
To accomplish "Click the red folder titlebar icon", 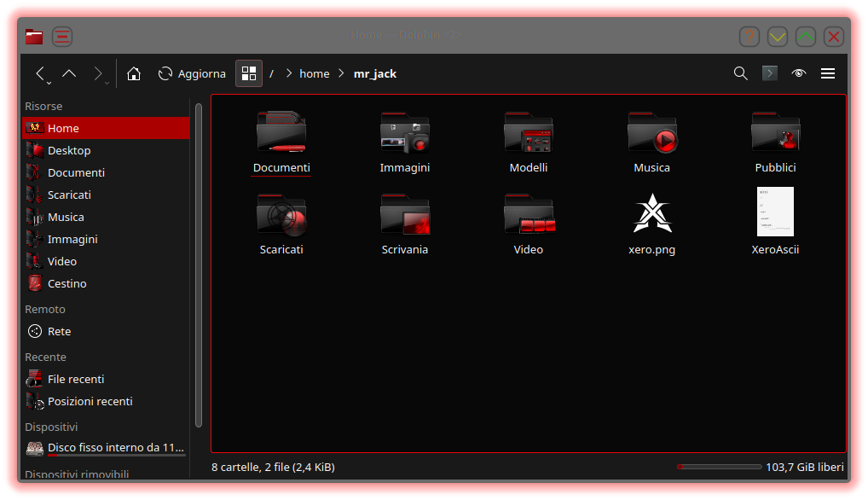I will [x=34, y=37].
